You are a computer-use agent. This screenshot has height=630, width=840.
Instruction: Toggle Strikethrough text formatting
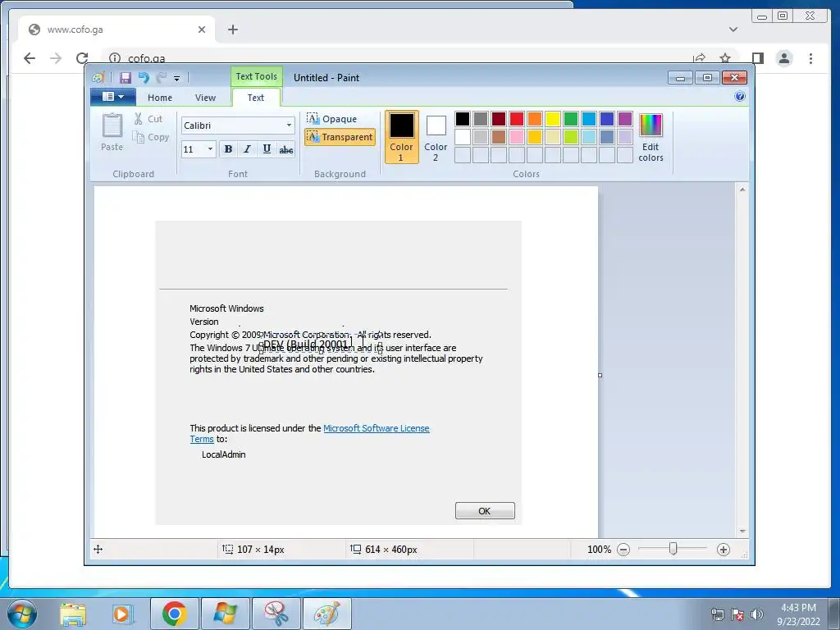coord(286,149)
